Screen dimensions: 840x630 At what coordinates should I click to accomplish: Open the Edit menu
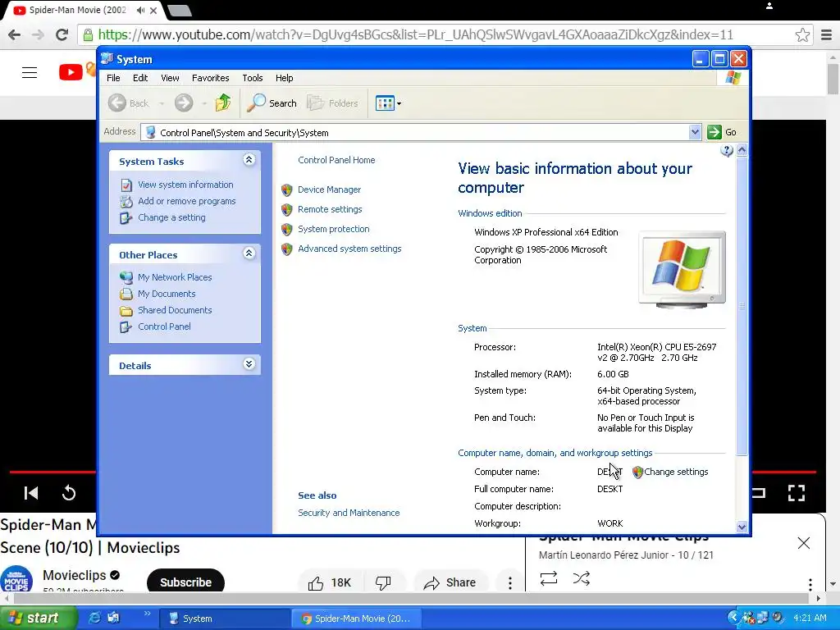coord(140,78)
